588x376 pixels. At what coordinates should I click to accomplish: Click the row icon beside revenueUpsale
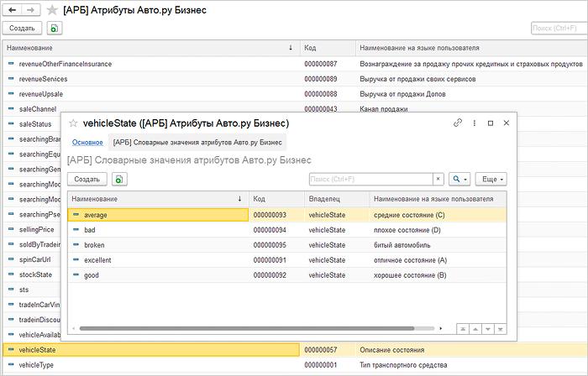[11, 94]
